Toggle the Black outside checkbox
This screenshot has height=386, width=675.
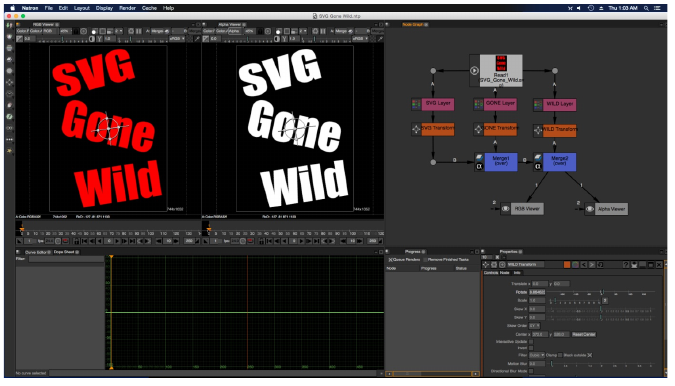(590, 355)
